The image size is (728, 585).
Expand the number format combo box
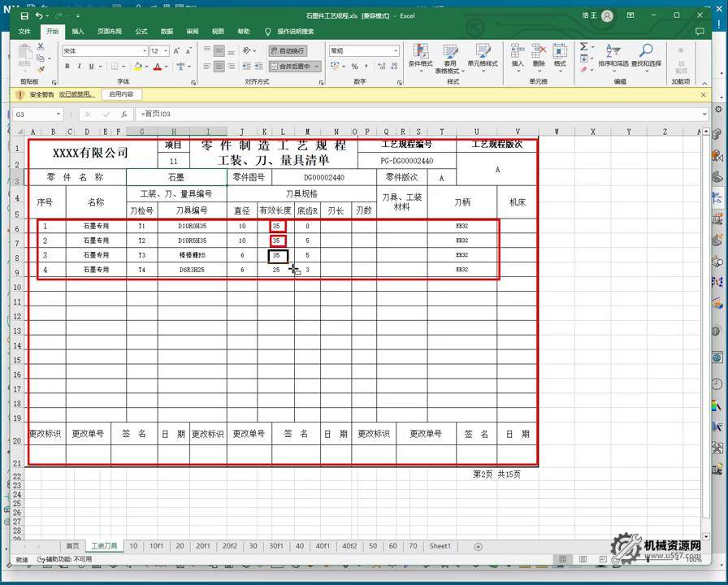(396, 50)
